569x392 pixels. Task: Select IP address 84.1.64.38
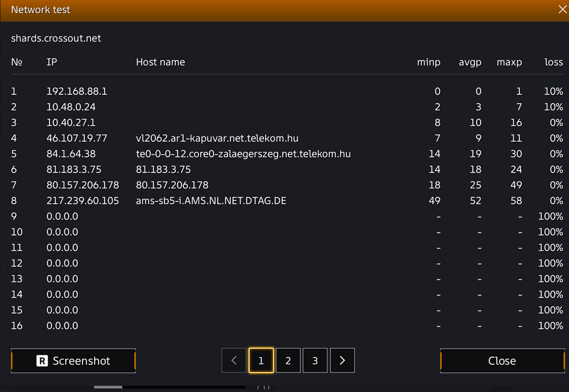click(71, 154)
